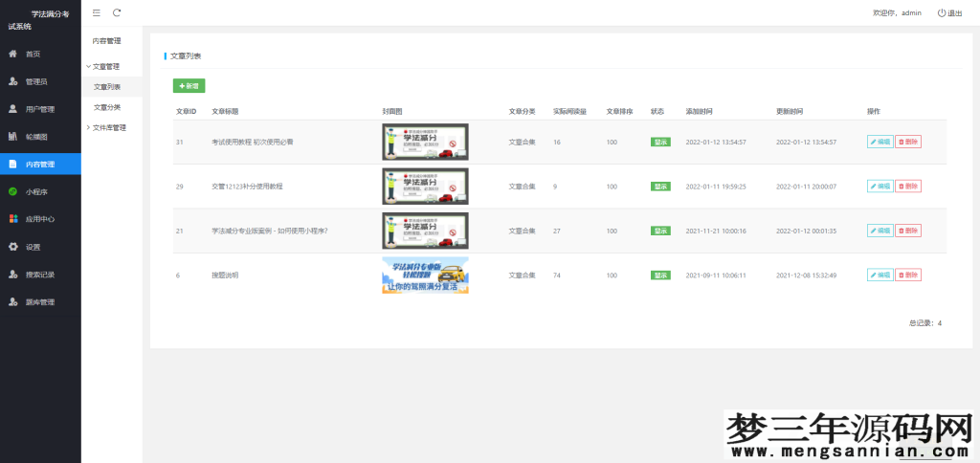Click cover thumbnail of article ID 6
This screenshot has width=980, height=463.
[x=425, y=275]
